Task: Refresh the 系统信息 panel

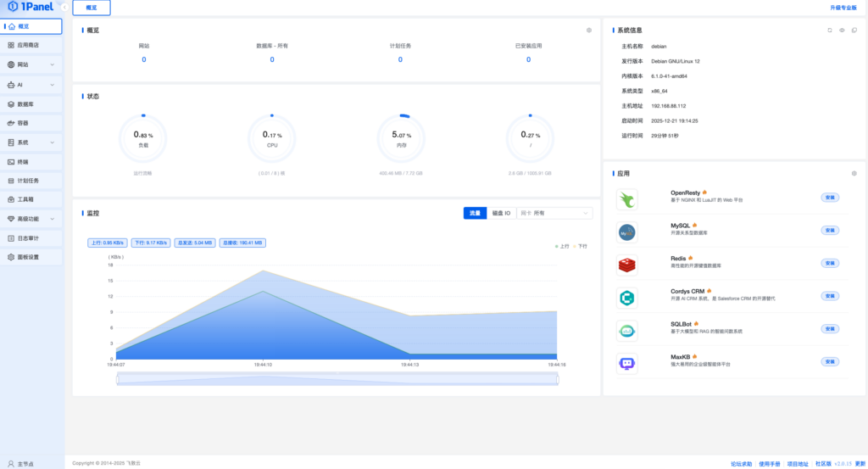Action: tap(830, 30)
